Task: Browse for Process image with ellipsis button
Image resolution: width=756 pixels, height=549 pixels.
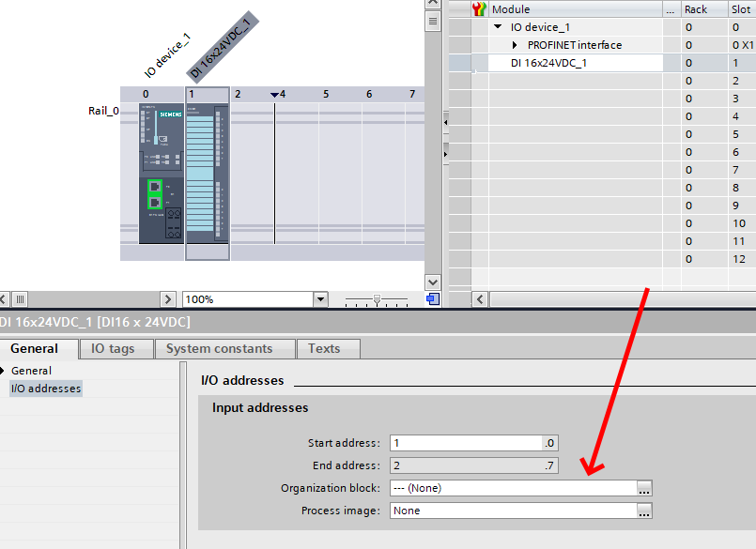Action: point(644,511)
